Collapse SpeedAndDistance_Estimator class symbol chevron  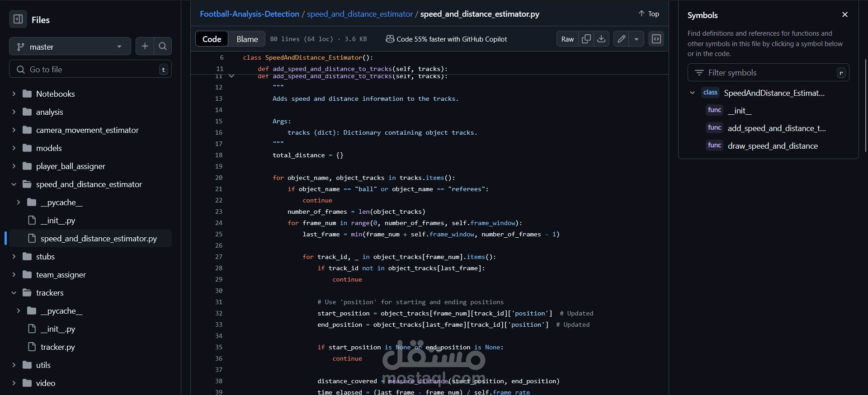coord(692,93)
